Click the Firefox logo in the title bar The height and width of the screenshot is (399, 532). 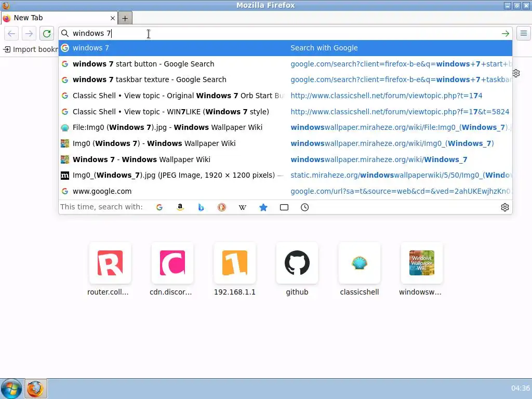[x=6, y=5]
